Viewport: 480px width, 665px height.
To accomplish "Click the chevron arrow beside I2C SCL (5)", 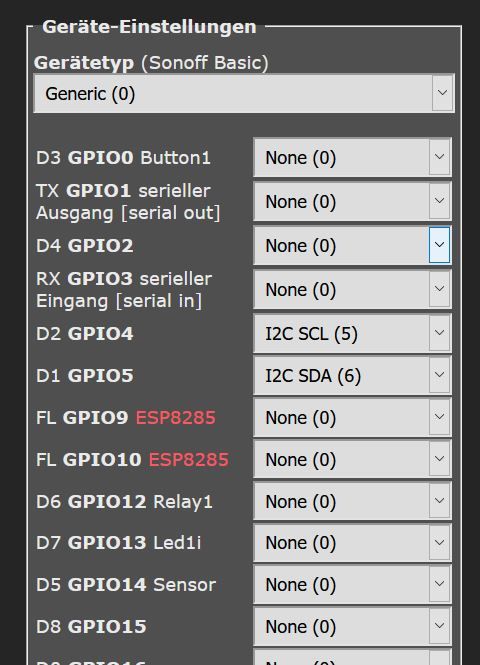I will (439, 333).
